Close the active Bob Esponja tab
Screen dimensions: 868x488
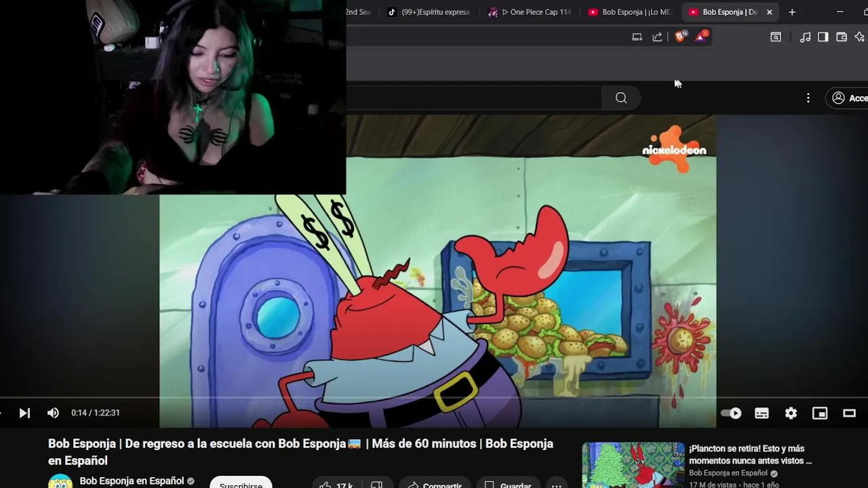769,12
